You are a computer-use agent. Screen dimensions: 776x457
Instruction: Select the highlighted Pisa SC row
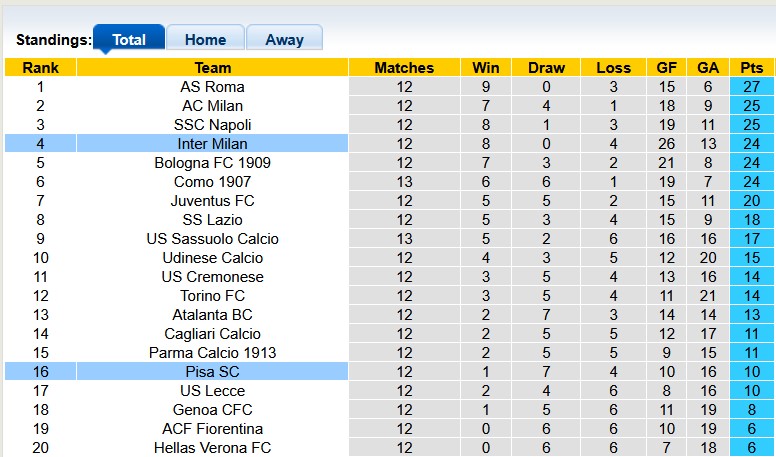(x=212, y=372)
